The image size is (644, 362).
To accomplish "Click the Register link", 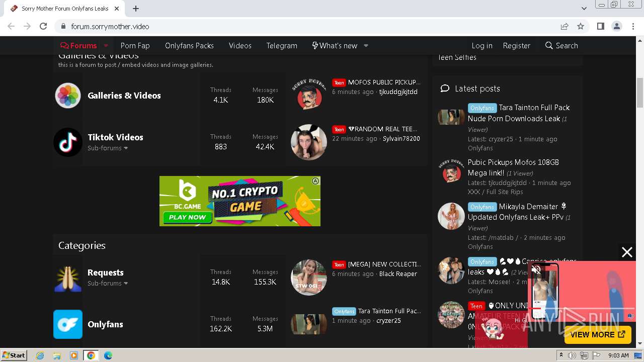I will pos(517,45).
